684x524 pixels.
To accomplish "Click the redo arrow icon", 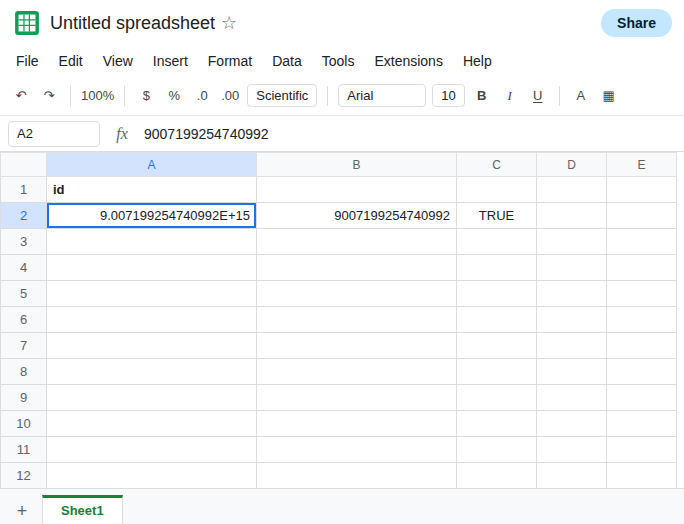I will coord(49,95).
